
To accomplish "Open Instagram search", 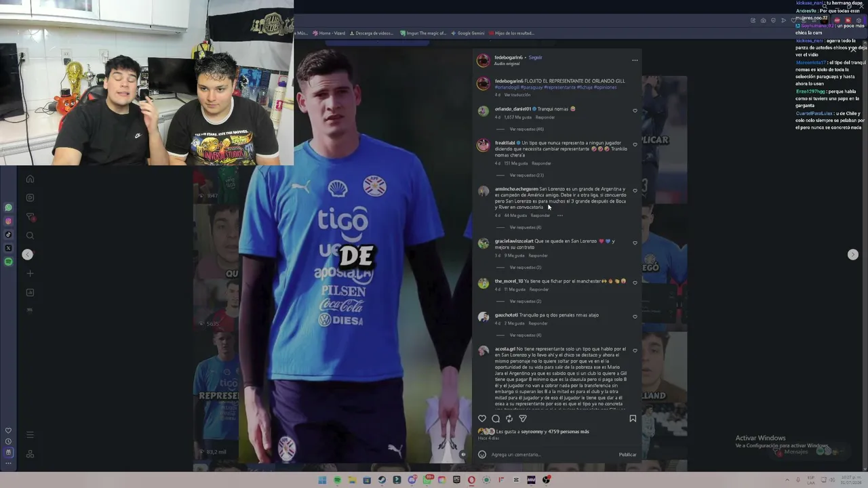I will point(30,236).
